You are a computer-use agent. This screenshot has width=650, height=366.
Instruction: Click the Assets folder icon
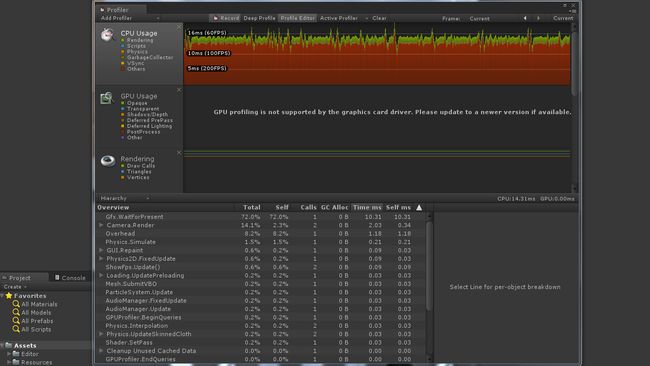point(9,345)
